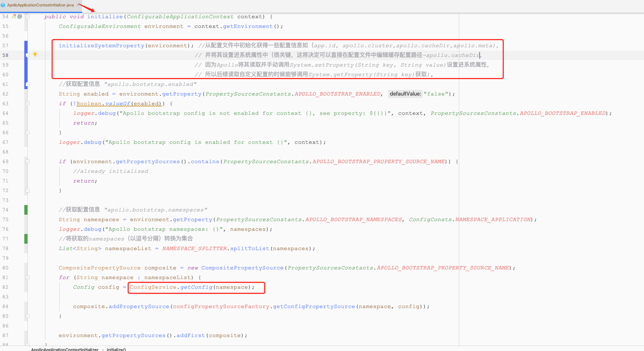This screenshot has width=644, height=351.
Task: Click configPropertySourceFactory field on line 84
Action: tap(221, 306)
